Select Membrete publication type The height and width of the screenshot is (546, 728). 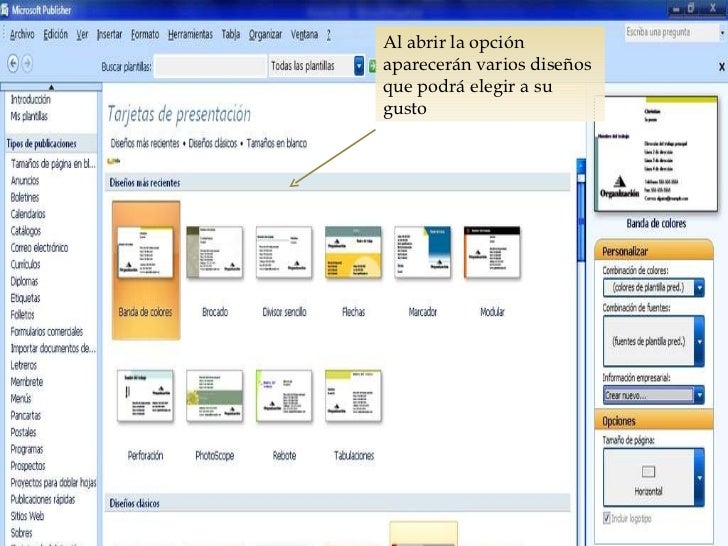(x=27, y=382)
